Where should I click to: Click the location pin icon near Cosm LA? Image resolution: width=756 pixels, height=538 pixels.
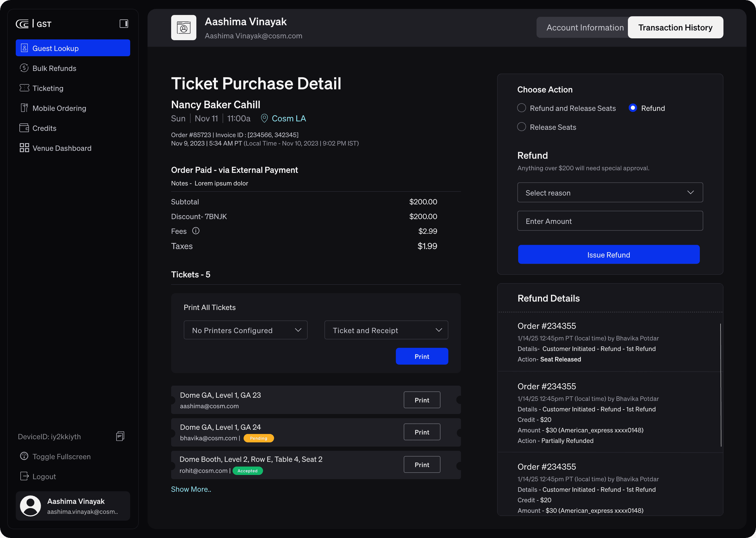pyautogui.click(x=264, y=118)
